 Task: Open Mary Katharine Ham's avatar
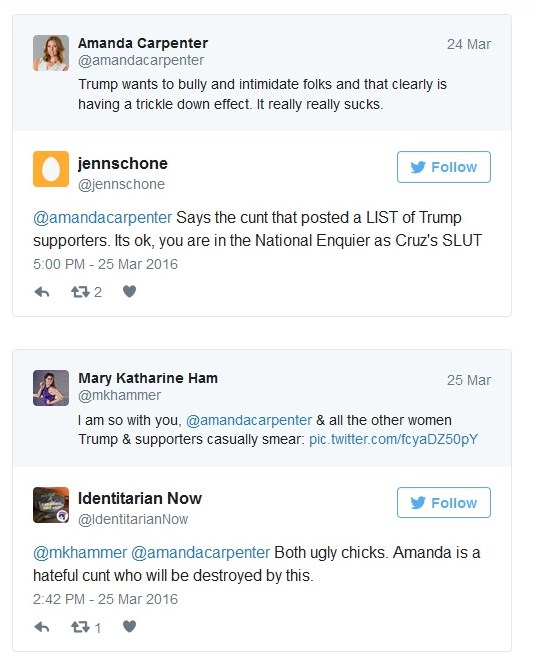click(51, 388)
